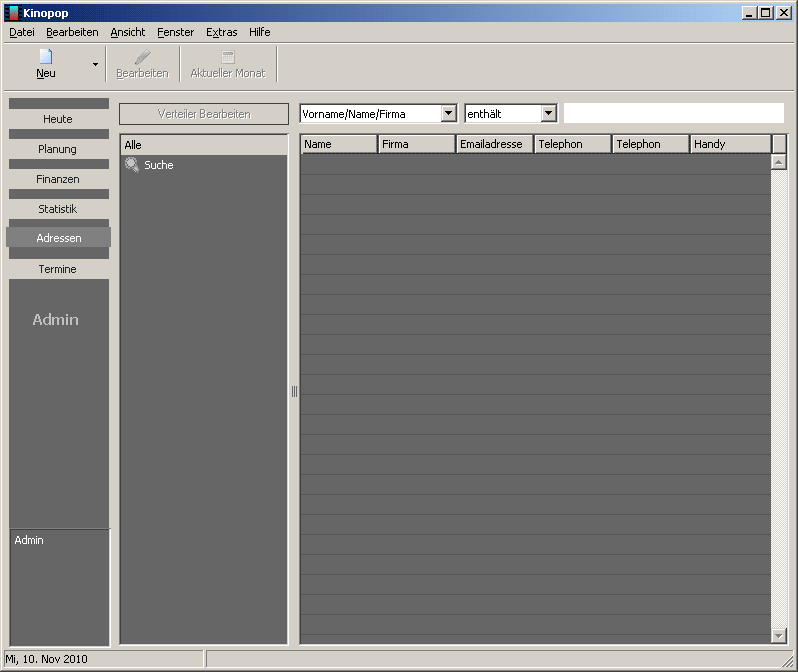Click the Bearbeiten pencil toolbar icon
Viewport: 798px width, 672px height.
click(142, 57)
